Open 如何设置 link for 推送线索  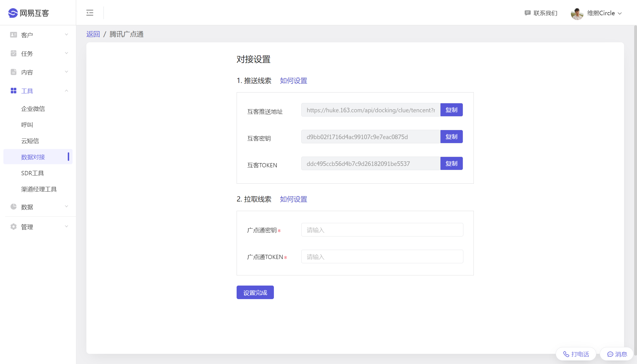click(293, 81)
